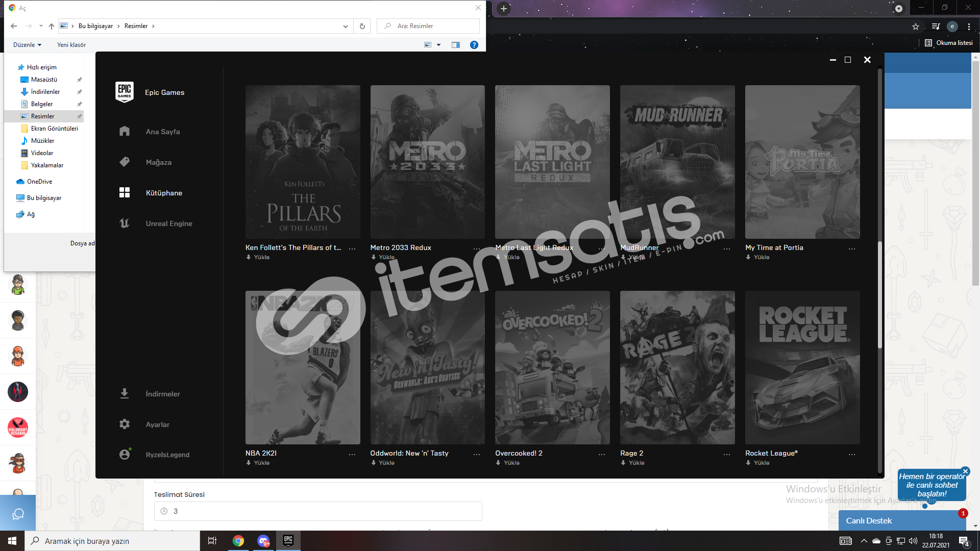
Task: Open Metro 2033 Redux game cover
Action: [x=428, y=162]
